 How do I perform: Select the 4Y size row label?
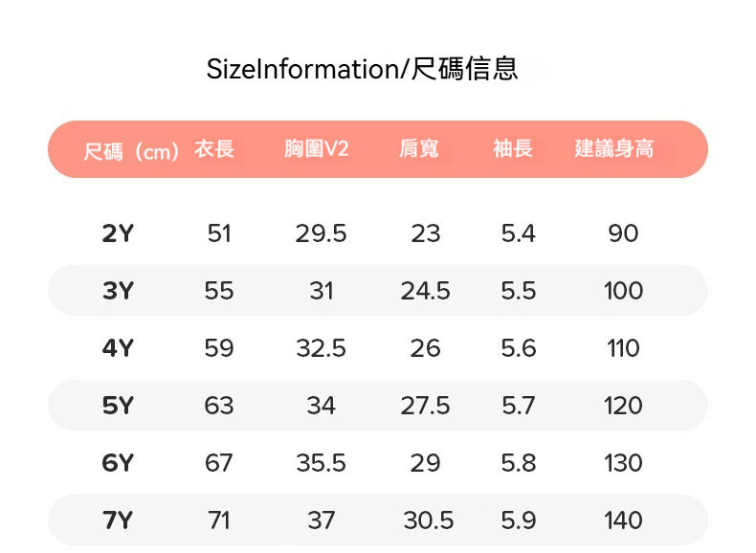tap(118, 348)
